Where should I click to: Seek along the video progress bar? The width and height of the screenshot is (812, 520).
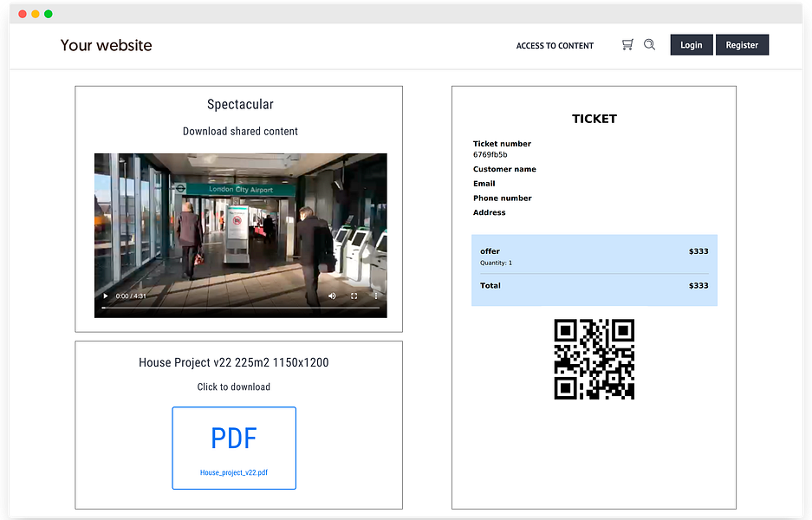click(240, 308)
